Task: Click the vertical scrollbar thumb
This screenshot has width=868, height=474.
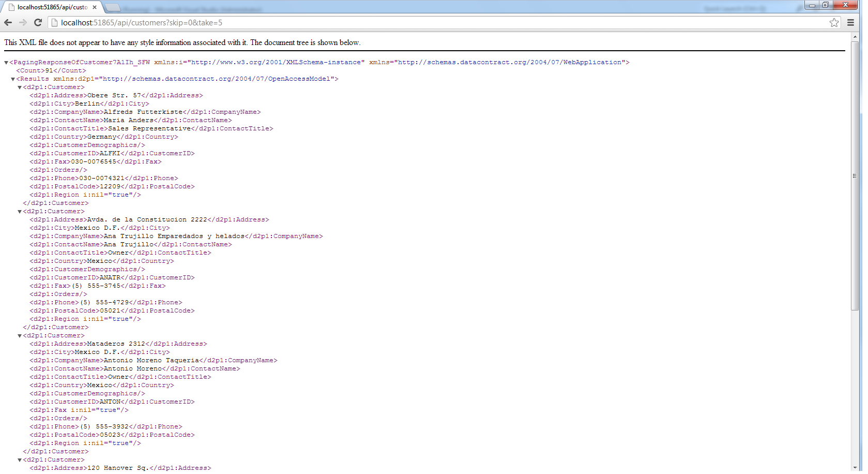Action: coord(855,176)
